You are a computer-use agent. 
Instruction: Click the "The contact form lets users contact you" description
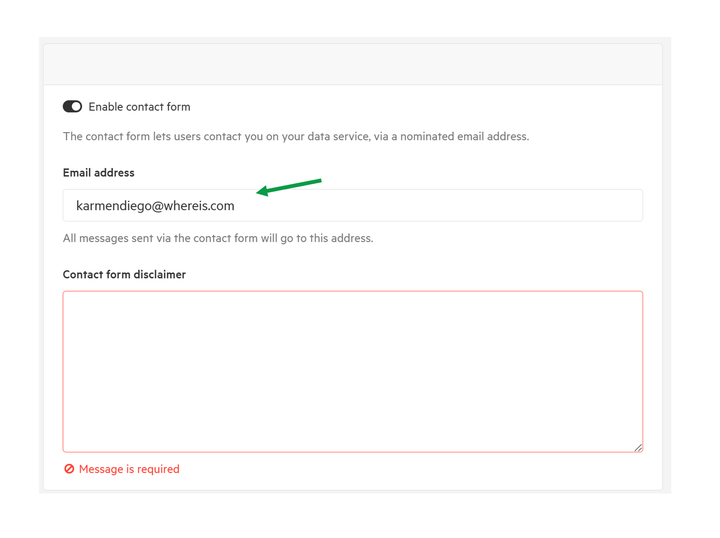[296, 136]
